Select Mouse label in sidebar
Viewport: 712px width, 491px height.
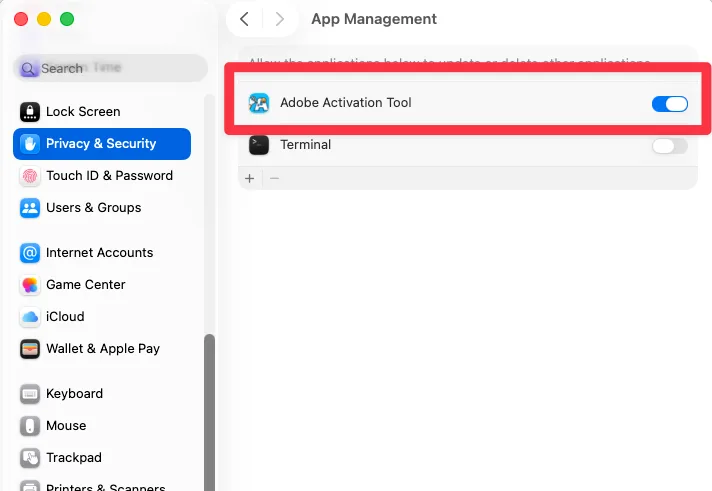(x=66, y=426)
